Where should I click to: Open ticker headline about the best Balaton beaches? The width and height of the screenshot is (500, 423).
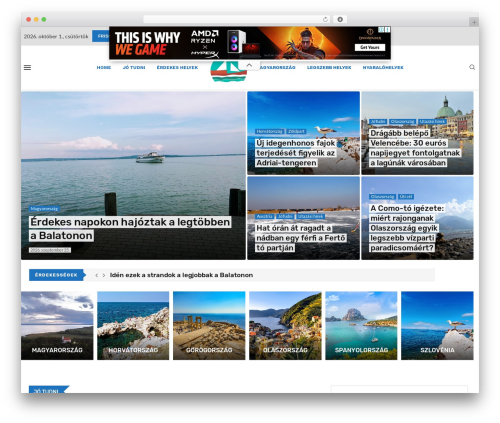tap(181, 275)
